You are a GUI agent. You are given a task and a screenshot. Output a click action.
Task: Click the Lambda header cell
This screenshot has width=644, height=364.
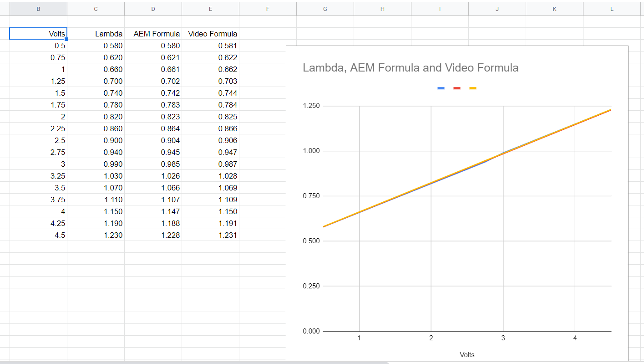click(96, 34)
